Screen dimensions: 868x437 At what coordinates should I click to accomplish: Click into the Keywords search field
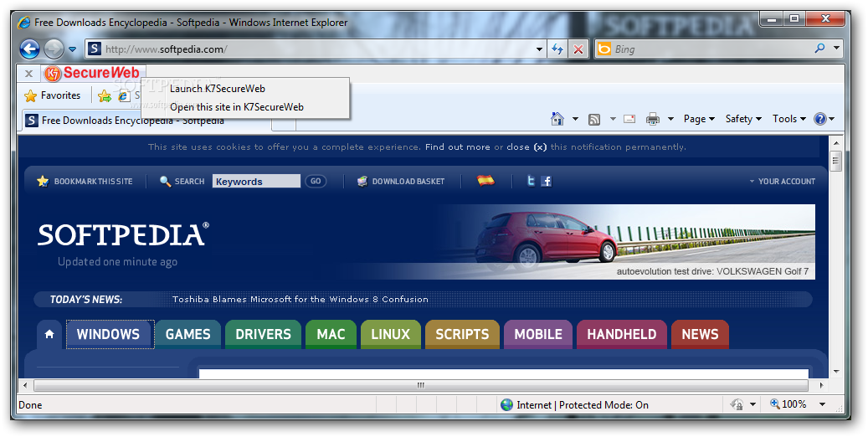click(256, 181)
